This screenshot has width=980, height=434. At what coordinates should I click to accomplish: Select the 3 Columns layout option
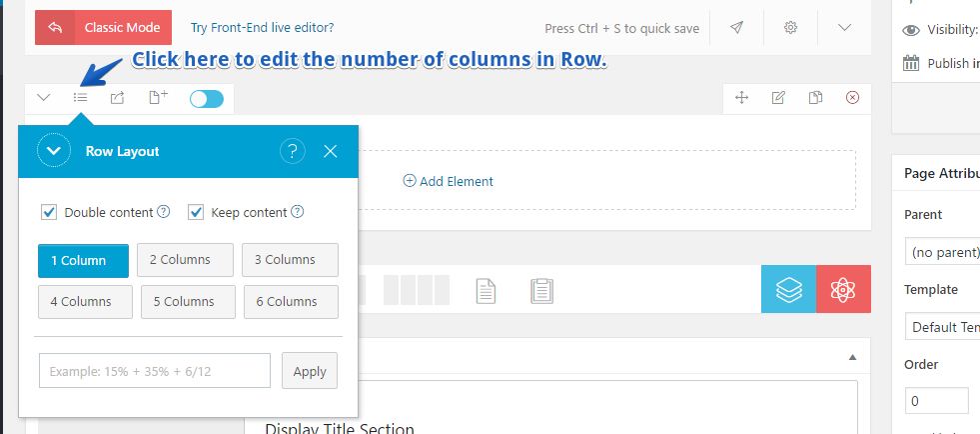[x=290, y=260]
